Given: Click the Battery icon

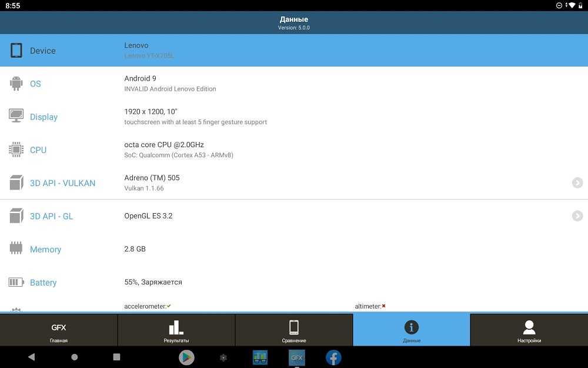Looking at the screenshot, I should (16, 283).
